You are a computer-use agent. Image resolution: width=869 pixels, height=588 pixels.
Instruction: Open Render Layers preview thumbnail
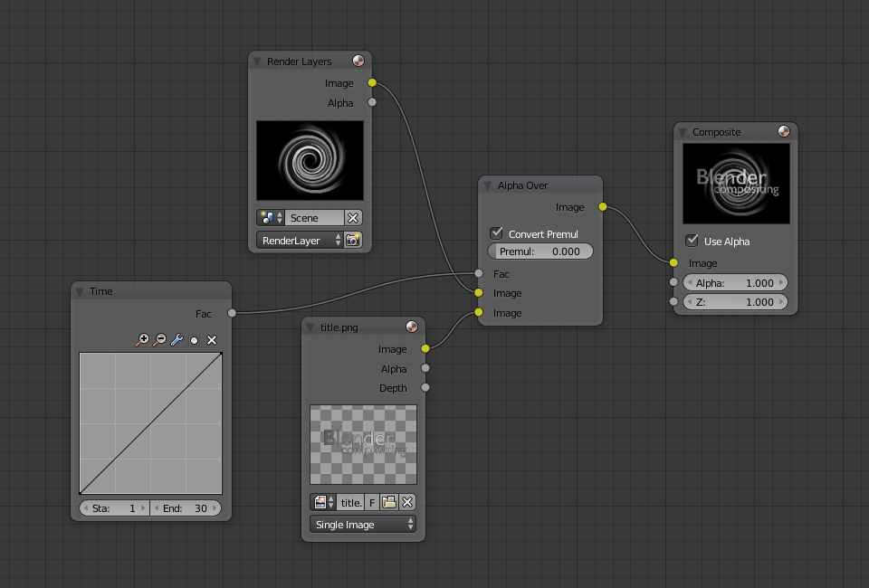[310, 160]
